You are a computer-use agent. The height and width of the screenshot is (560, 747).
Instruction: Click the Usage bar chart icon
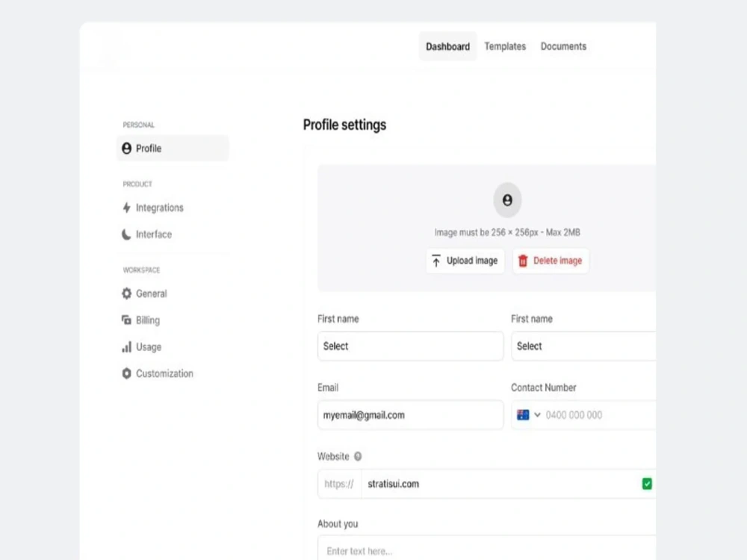125,346
